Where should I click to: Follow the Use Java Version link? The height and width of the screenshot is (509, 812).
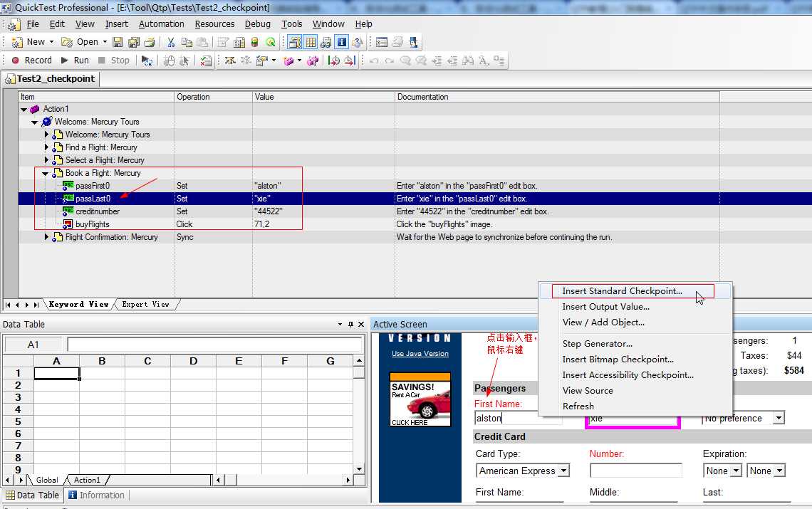[x=420, y=354]
